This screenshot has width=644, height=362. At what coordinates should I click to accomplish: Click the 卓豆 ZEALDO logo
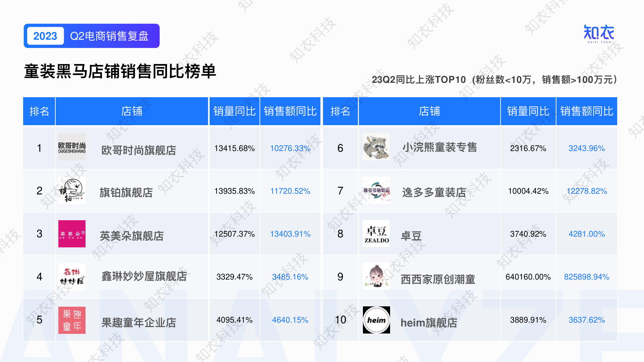point(376,233)
